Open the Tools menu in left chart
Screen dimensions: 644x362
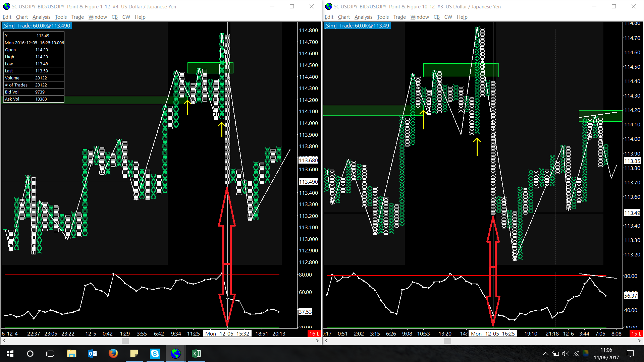[x=61, y=17]
